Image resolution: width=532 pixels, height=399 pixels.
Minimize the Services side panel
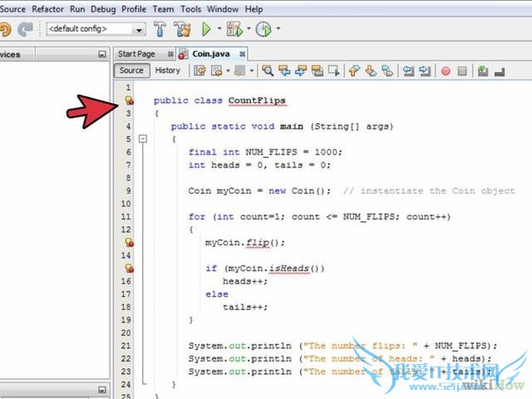tap(101, 54)
